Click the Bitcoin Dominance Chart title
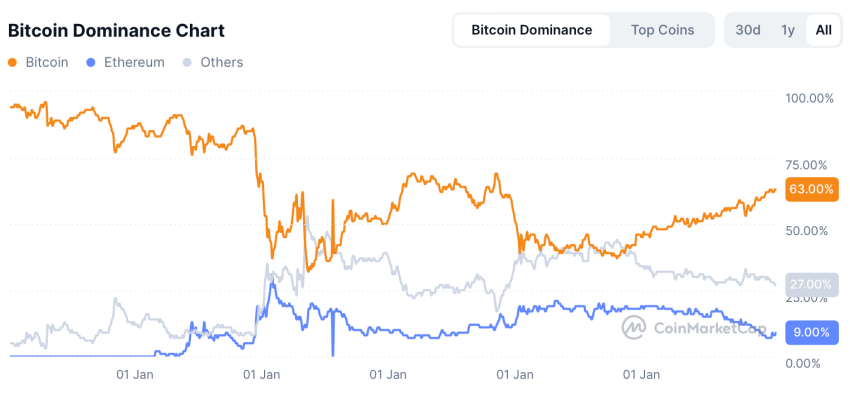The image size is (850, 400). 116,31
